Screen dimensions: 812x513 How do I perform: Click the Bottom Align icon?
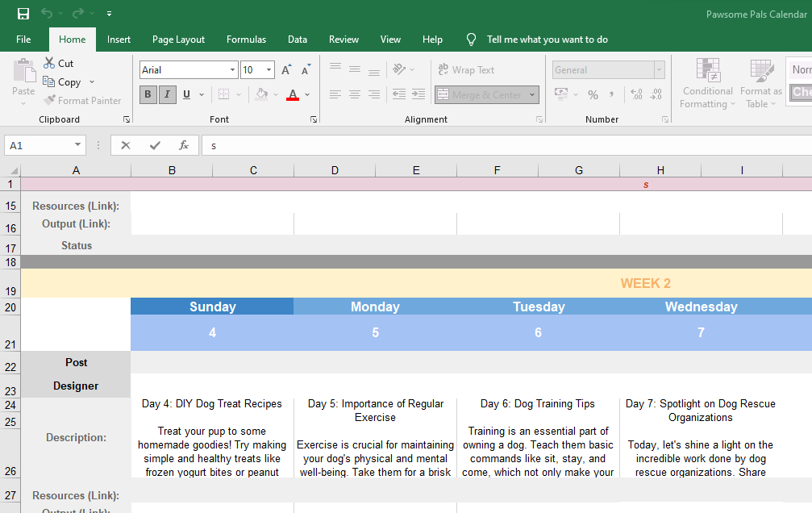point(374,72)
